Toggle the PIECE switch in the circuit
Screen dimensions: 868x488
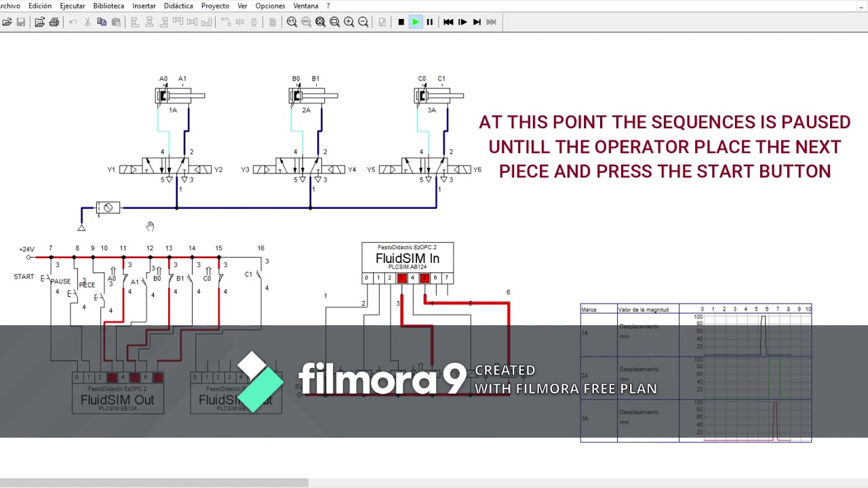(100, 297)
